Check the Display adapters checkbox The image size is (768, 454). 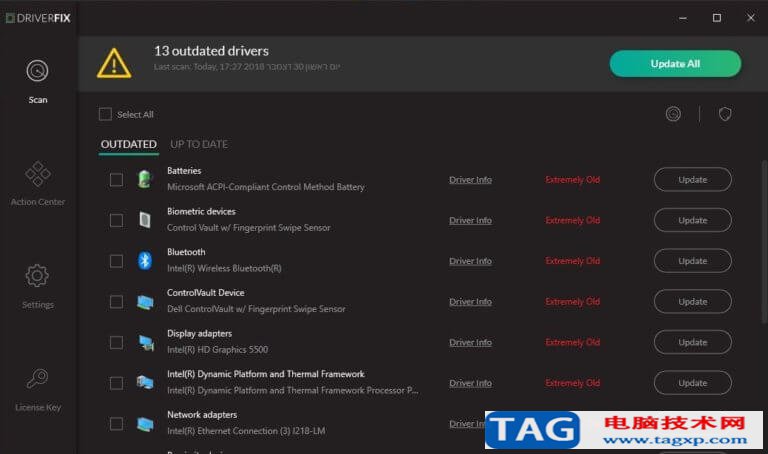pyautogui.click(x=116, y=342)
